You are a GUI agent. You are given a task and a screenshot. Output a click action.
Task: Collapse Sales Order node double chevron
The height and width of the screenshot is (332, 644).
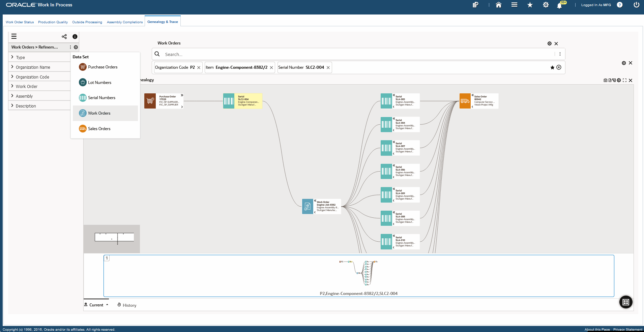472,95
